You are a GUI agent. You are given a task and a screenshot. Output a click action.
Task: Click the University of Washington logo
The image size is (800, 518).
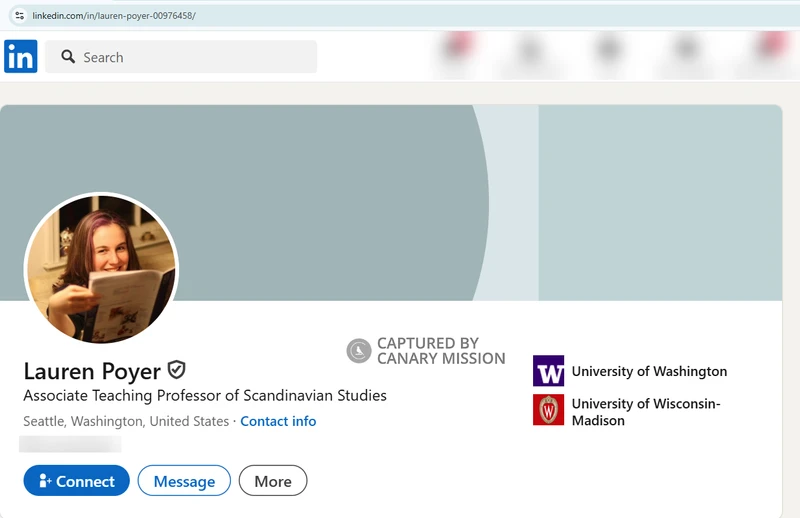tap(548, 371)
